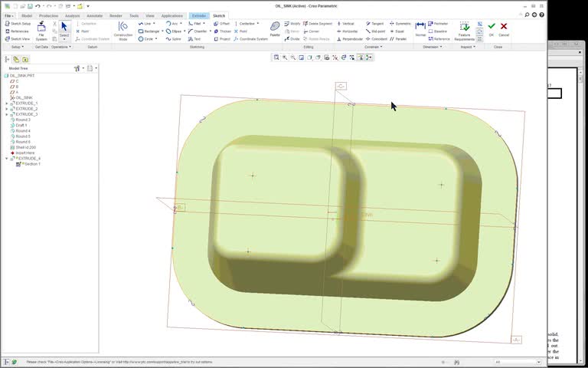The height and width of the screenshot is (368, 588).
Task: Open Rectangle tool type dropdown arrow
Action: [162, 31]
